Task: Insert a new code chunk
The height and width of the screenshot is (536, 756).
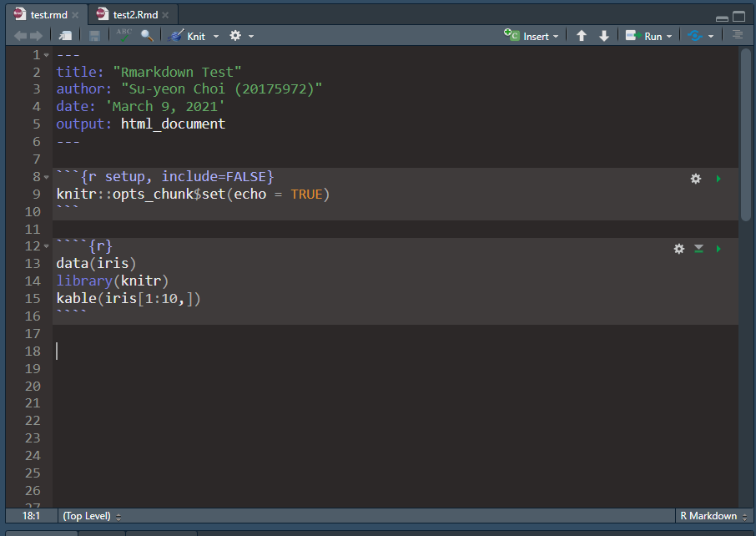Action: coord(527,36)
